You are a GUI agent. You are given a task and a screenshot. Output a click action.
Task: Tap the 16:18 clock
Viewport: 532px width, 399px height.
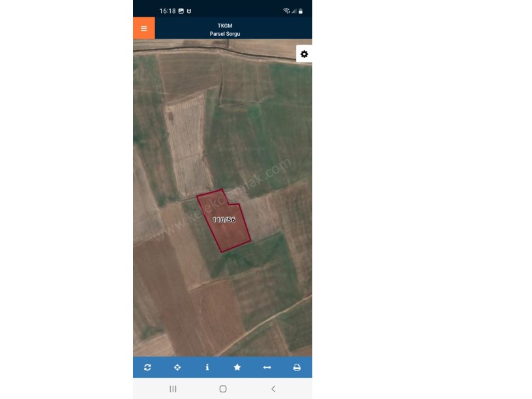[168, 11]
